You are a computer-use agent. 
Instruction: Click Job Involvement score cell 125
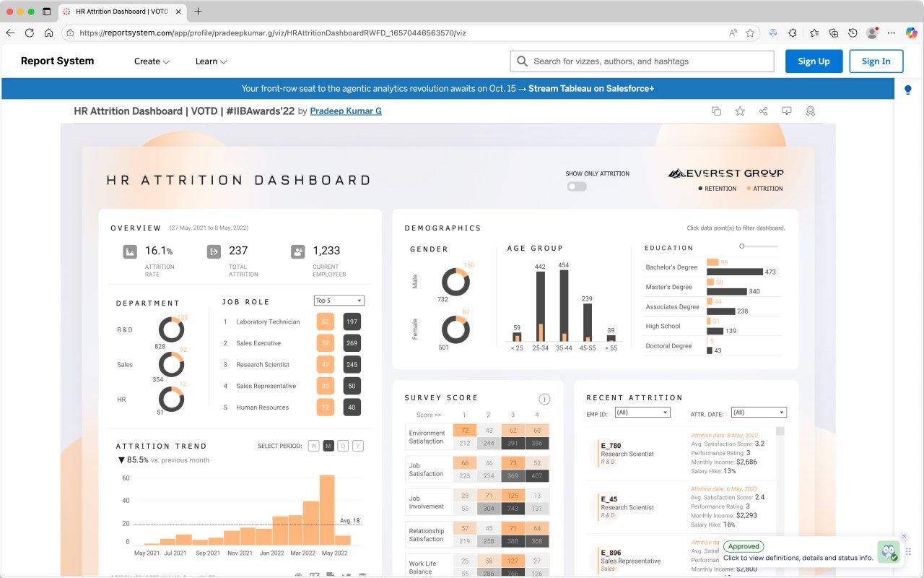[513, 496]
